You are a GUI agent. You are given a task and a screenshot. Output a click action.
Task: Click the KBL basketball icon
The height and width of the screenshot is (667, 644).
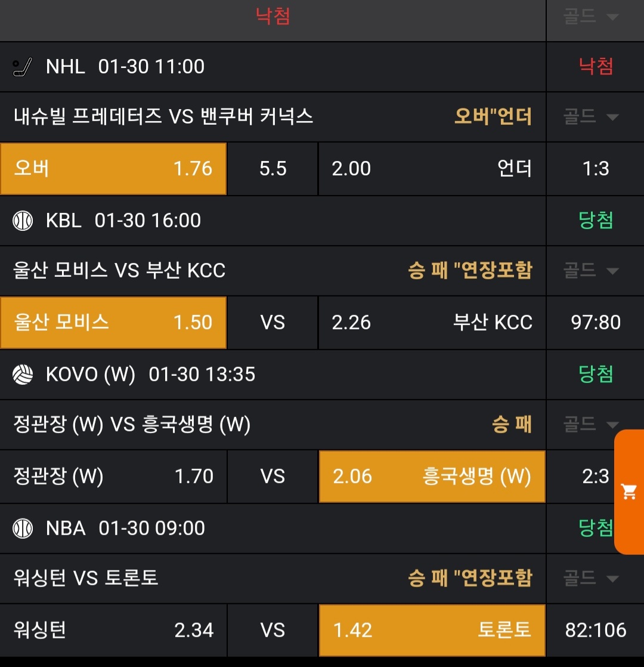tap(23, 221)
